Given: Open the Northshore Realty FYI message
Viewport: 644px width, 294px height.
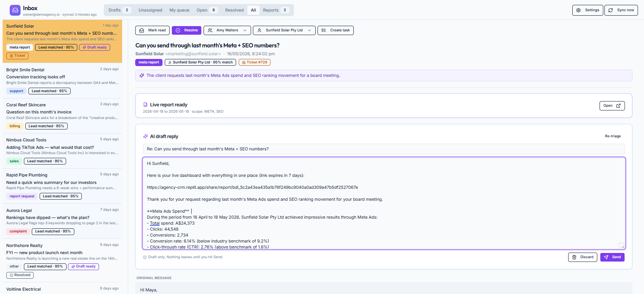Looking at the screenshot, I should coord(62,260).
